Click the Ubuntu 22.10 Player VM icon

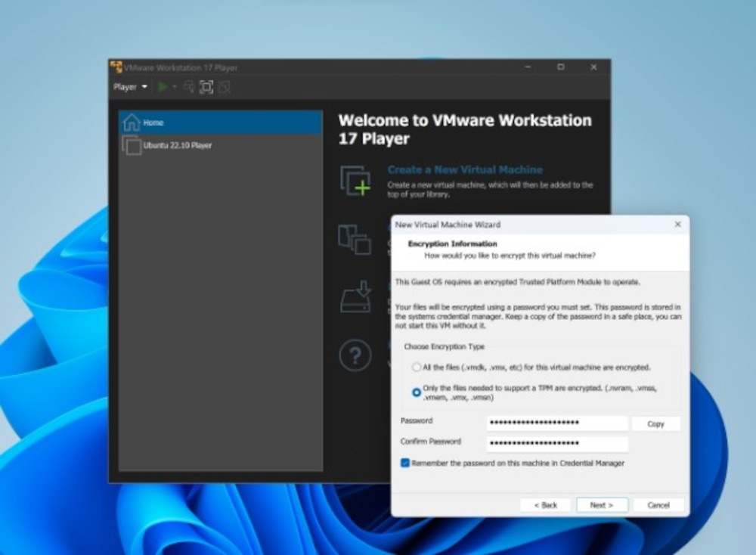coord(132,145)
